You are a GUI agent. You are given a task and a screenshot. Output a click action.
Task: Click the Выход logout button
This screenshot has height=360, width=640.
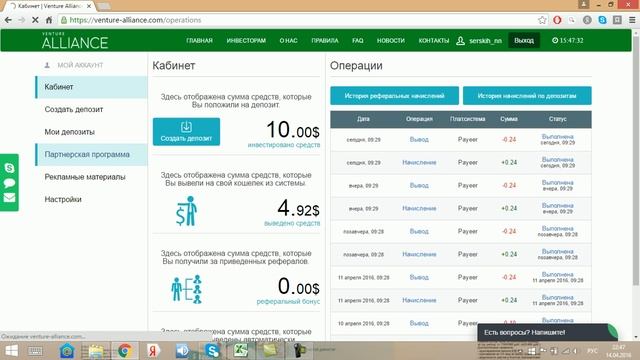(524, 40)
